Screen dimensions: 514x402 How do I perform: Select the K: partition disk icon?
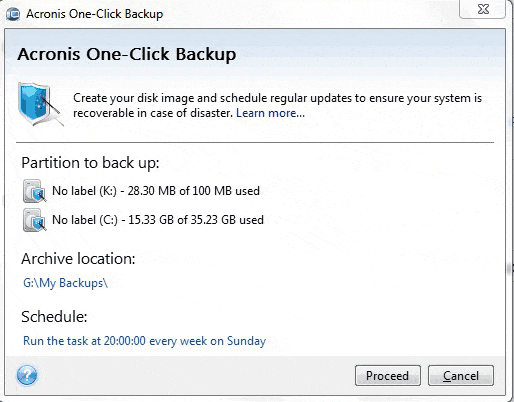pyautogui.click(x=35, y=191)
